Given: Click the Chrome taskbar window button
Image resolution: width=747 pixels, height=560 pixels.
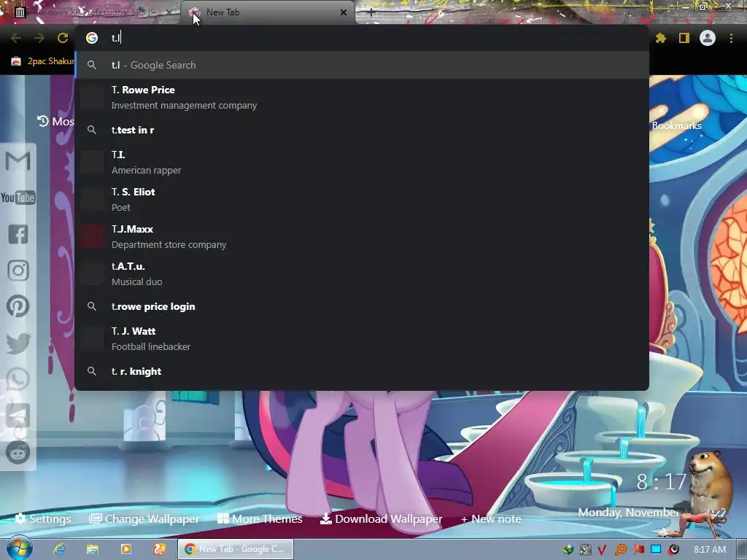Looking at the screenshot, I should [236, 549].
